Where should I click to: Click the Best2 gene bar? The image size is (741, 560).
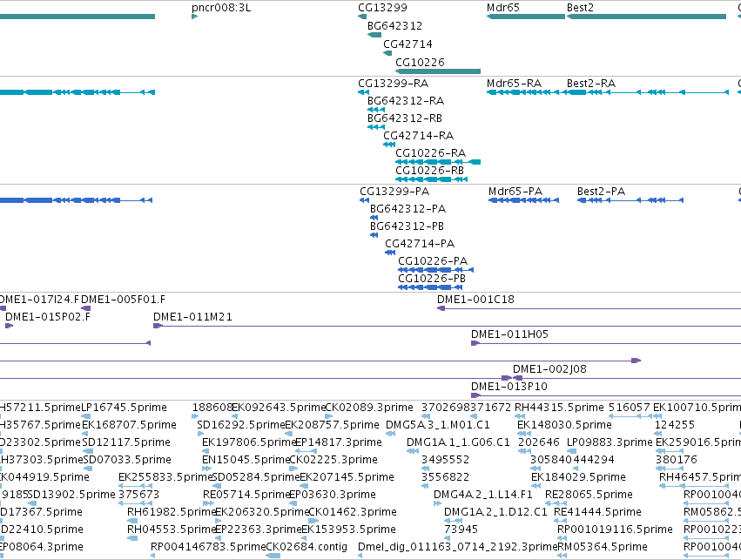point(646,17)
